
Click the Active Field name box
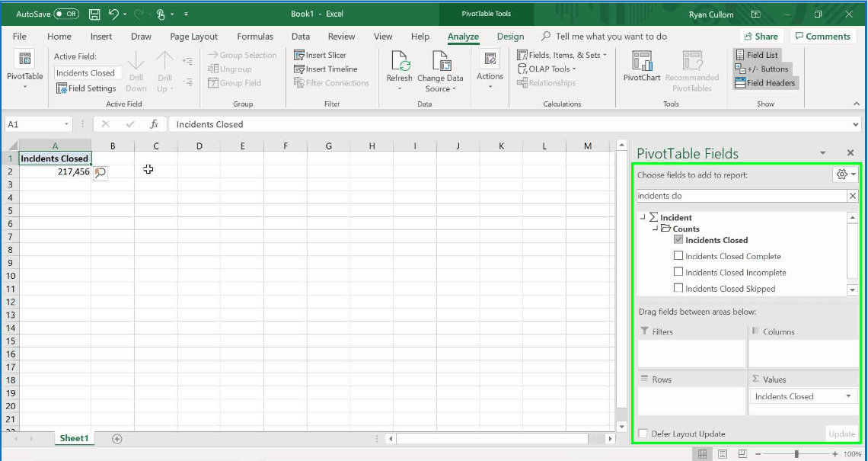[x=88, y=72]
